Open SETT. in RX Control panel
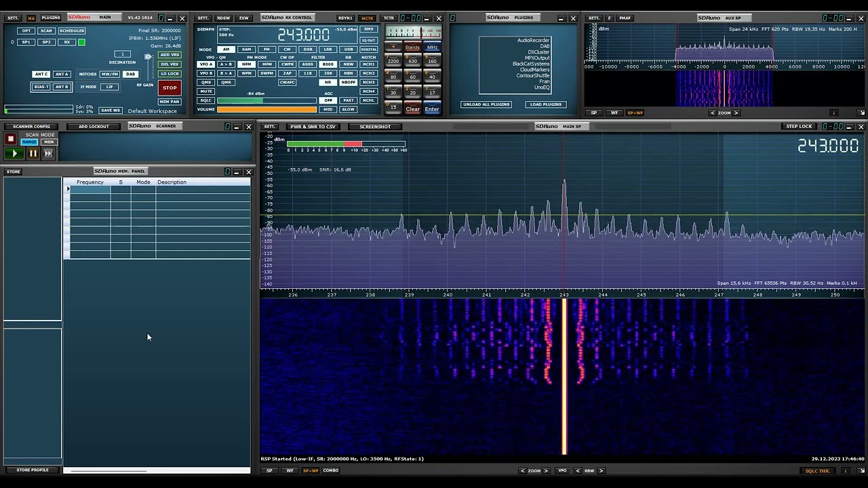This screenshot has height=488, width=868. [x=203, y=18]
